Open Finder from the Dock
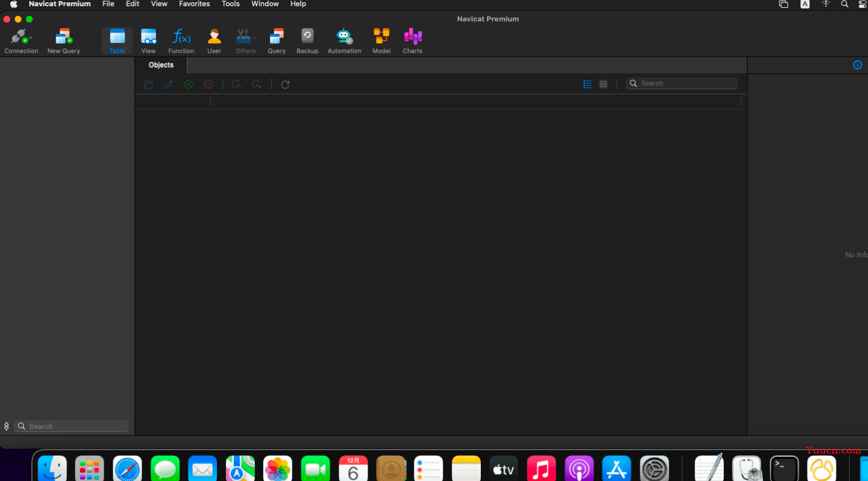Screen dimensions: 868x481 [x=52, y=469]
